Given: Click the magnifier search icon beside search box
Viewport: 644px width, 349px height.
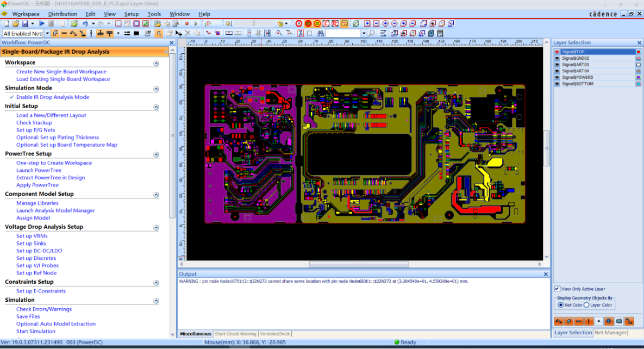Looking at the screenshot, I should (x=372, y=33).
